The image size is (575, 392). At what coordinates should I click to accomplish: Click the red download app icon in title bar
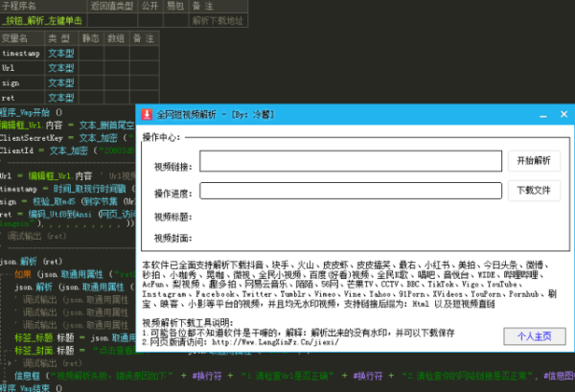point(147,114)
